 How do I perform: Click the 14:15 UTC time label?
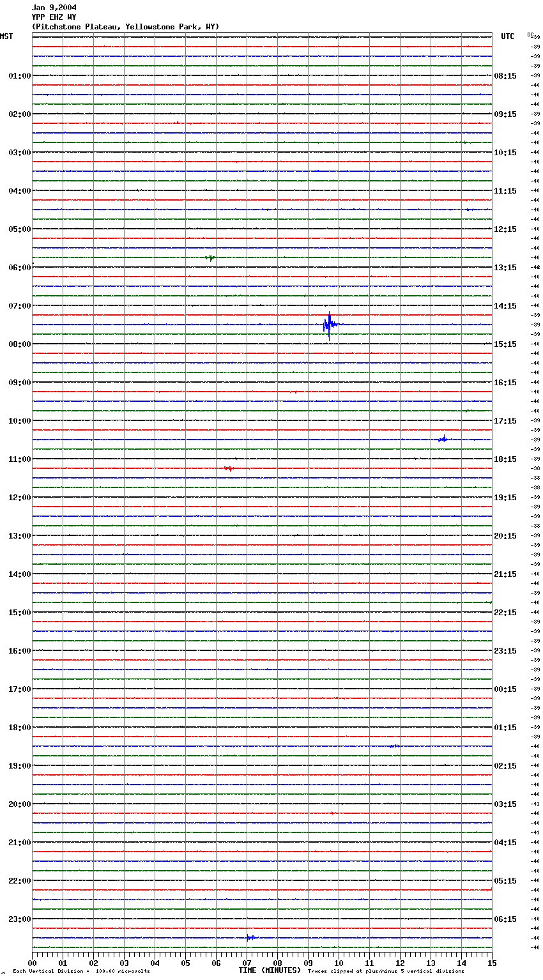[x=505, y=305]
